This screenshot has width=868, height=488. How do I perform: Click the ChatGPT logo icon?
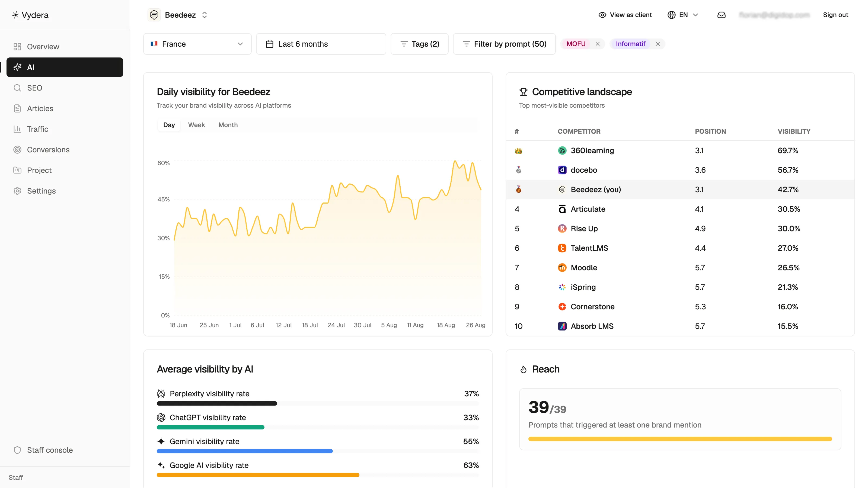pyautogui.click(x=161, y=417)
